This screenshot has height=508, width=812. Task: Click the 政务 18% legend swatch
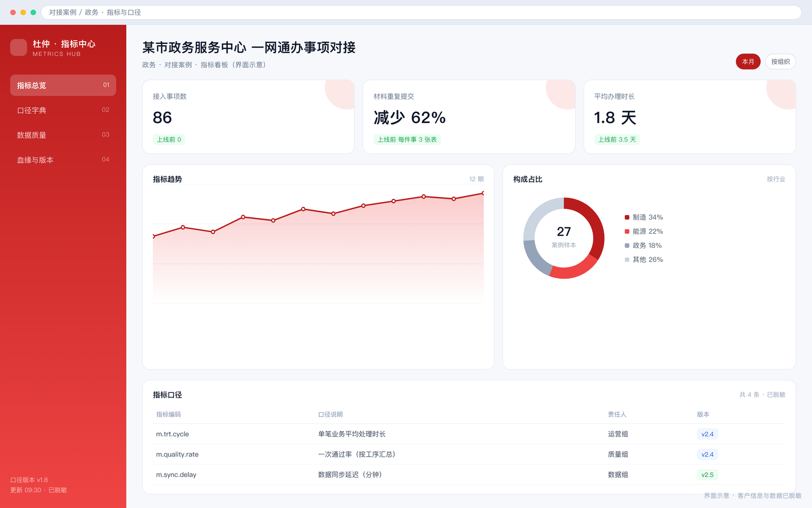[x=627, y=246]
